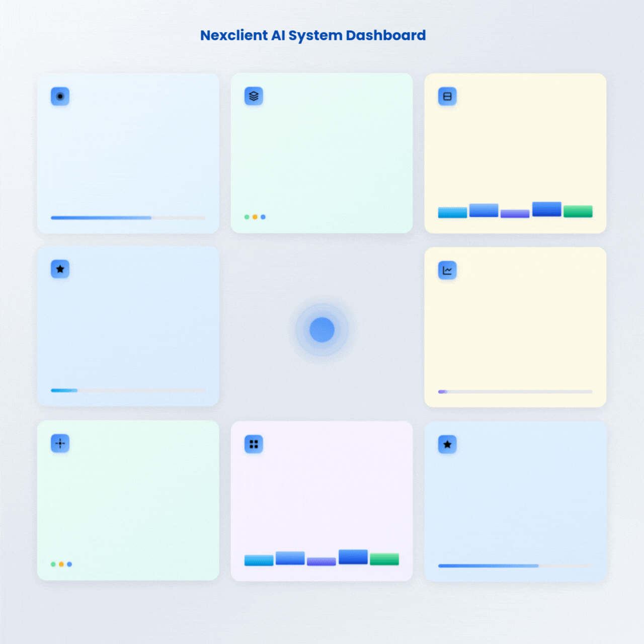Click the database icon on yellow card
This screenshot has width=644, height=644.
447,96
